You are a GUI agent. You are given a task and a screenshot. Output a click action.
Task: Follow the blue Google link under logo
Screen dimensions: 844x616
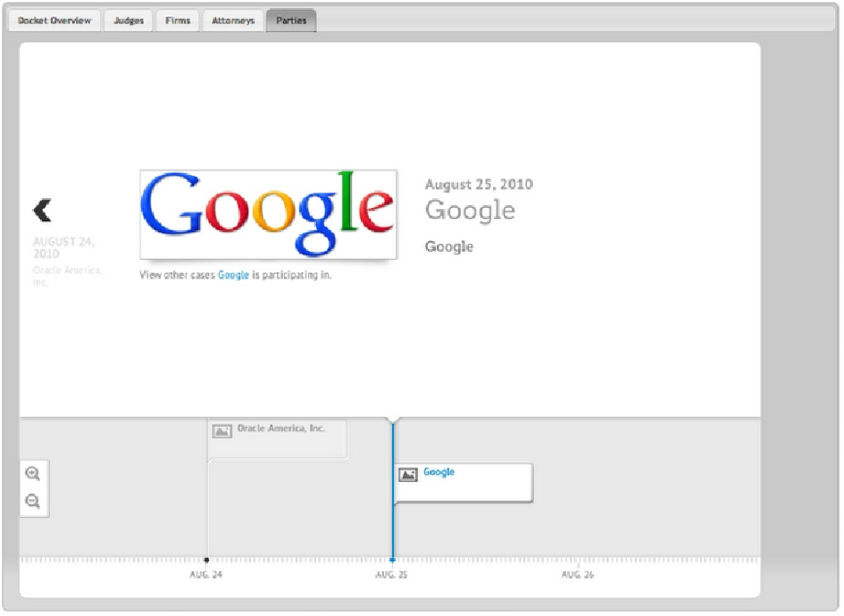(x=233, y=275)
